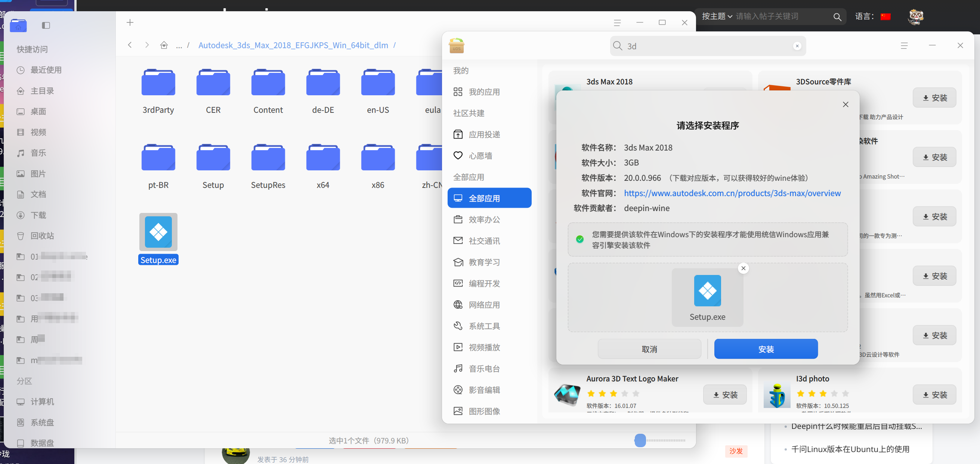
Task: Select the 系统工具 category icon
Action: tap(458, 325)
